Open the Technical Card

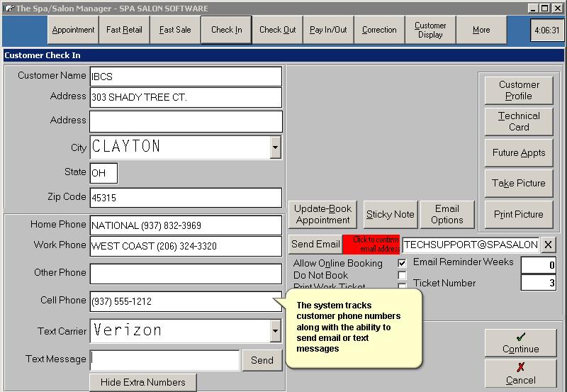coord(519,121)
